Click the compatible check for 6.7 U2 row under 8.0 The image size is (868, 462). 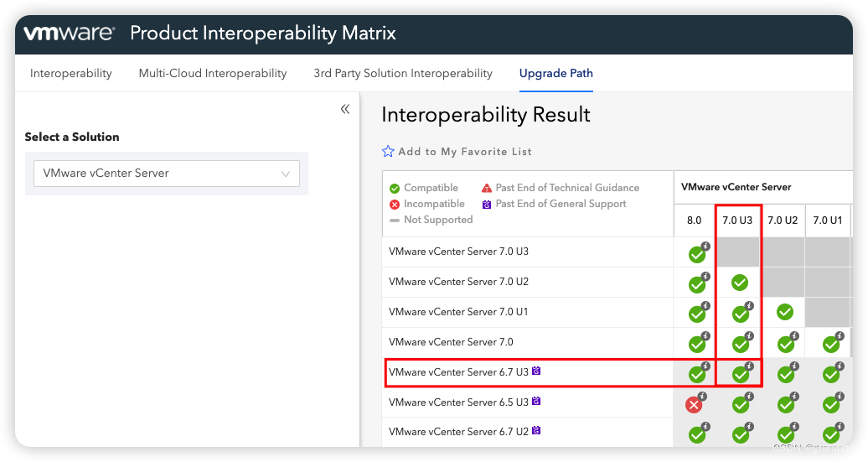pos(696,434)
